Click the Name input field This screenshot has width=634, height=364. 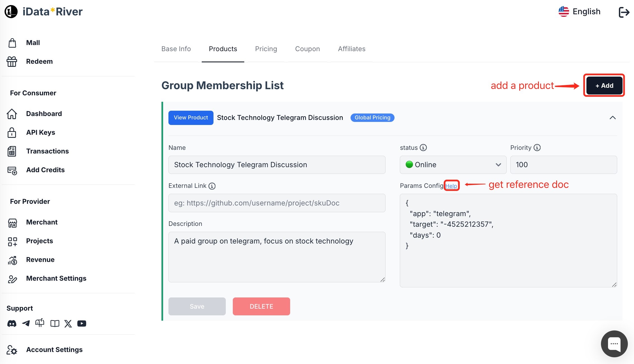click(x=277, y=164)
